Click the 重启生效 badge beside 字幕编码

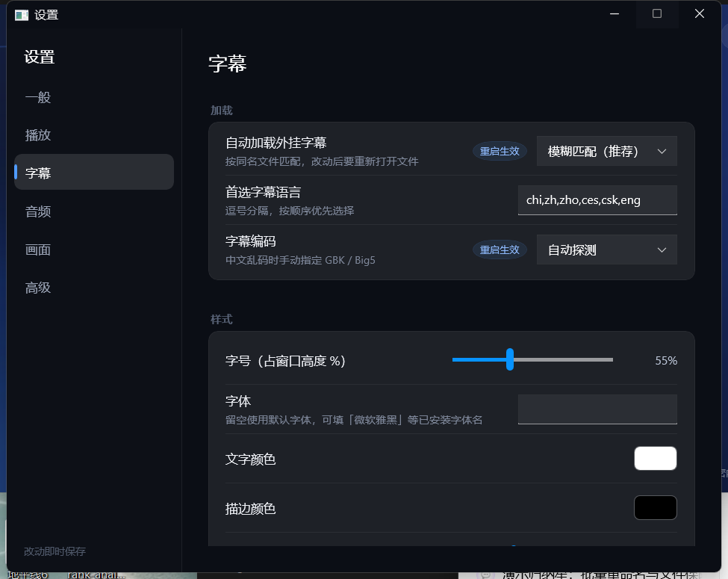click(x=500, y=250)
